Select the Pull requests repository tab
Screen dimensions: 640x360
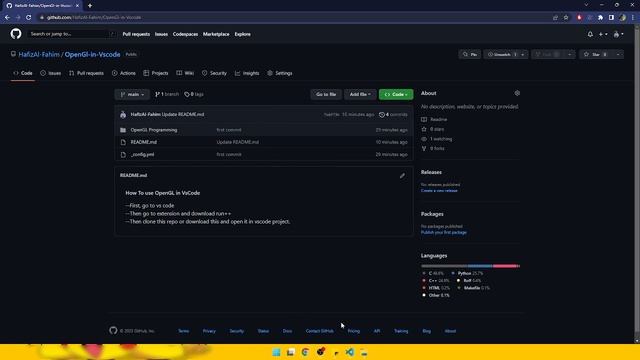point(86,73)
